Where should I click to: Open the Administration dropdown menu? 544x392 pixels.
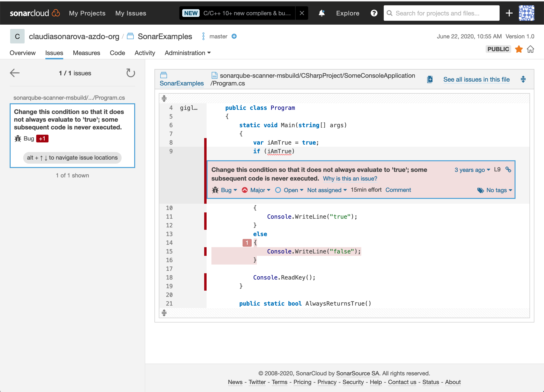[x=188, y=53]
